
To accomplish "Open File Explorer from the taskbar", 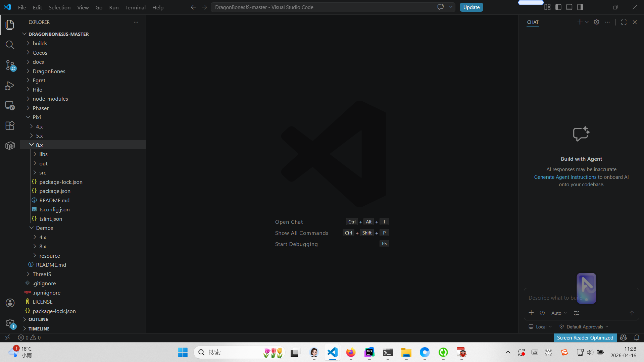I will (406, 352).
